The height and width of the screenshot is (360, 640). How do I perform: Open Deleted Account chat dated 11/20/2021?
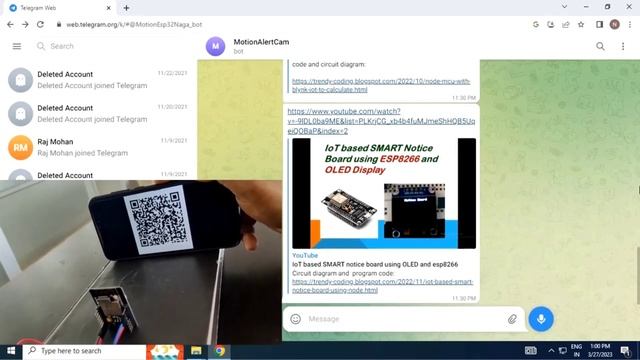pos(98,113)
